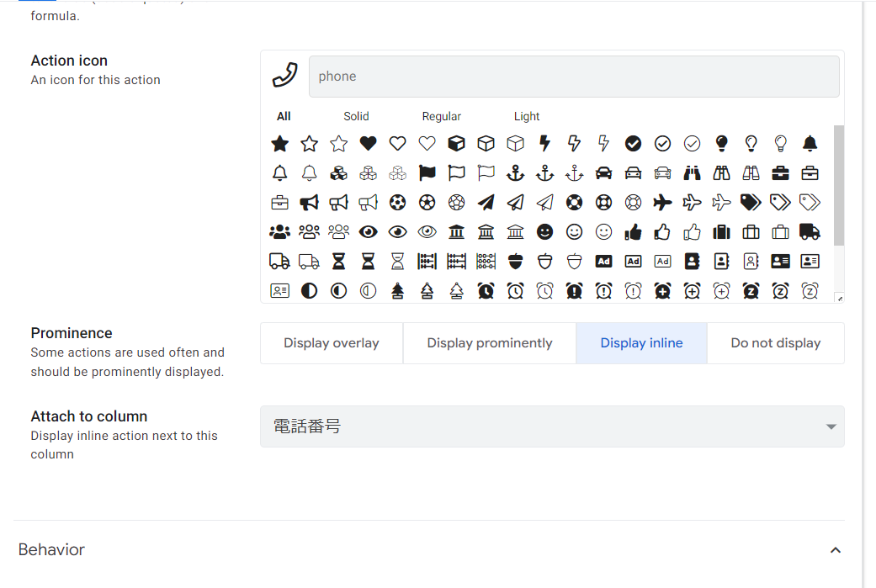Select the solid filled star icon
The height and width of the screenshot is (588, 876).
pos(280,144)
